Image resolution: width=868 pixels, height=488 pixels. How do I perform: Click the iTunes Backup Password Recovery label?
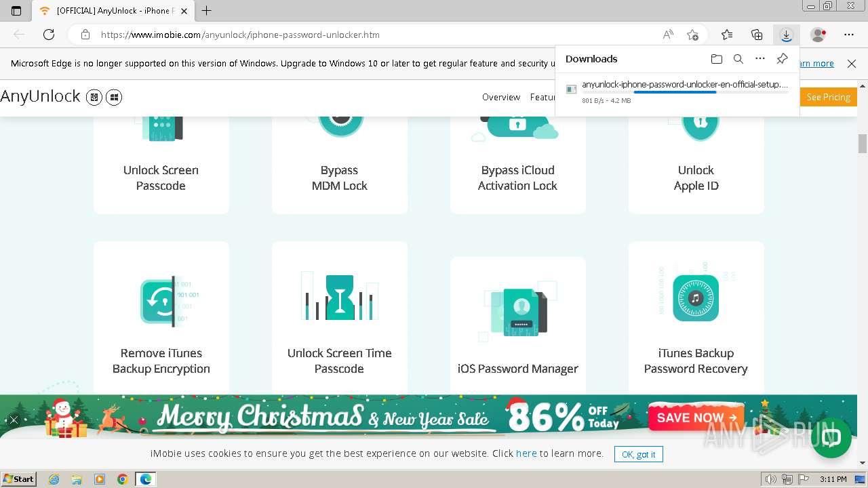(x=696, y=361)
